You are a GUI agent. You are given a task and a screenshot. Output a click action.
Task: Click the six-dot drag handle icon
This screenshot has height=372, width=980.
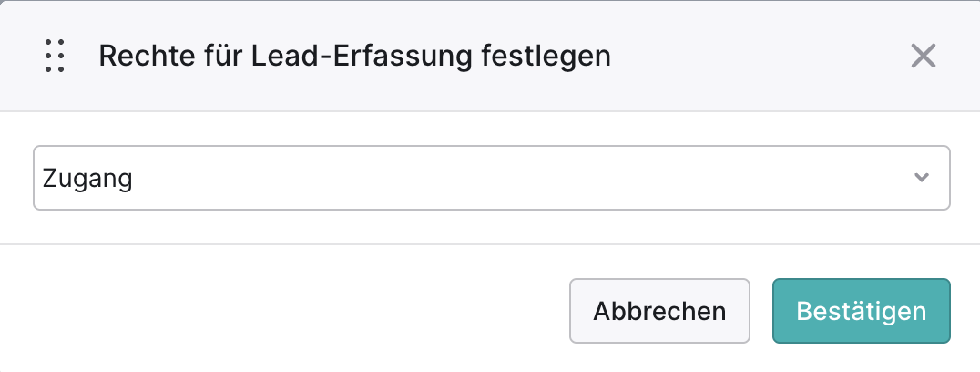coord(55,56)
